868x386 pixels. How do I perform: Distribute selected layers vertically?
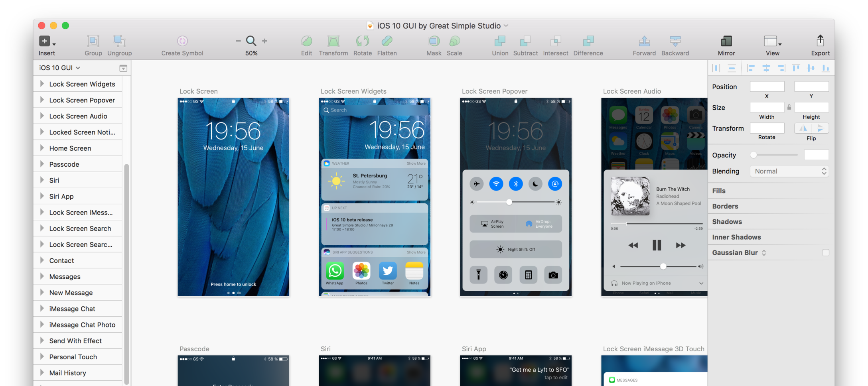click(732, 68)
